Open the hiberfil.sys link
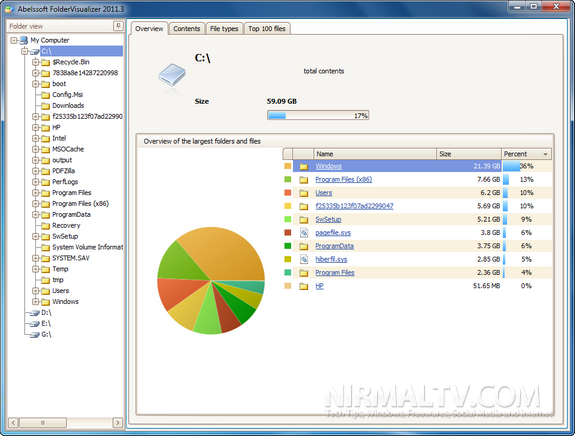This screenshot has width=575, height=436. (331, 259)
